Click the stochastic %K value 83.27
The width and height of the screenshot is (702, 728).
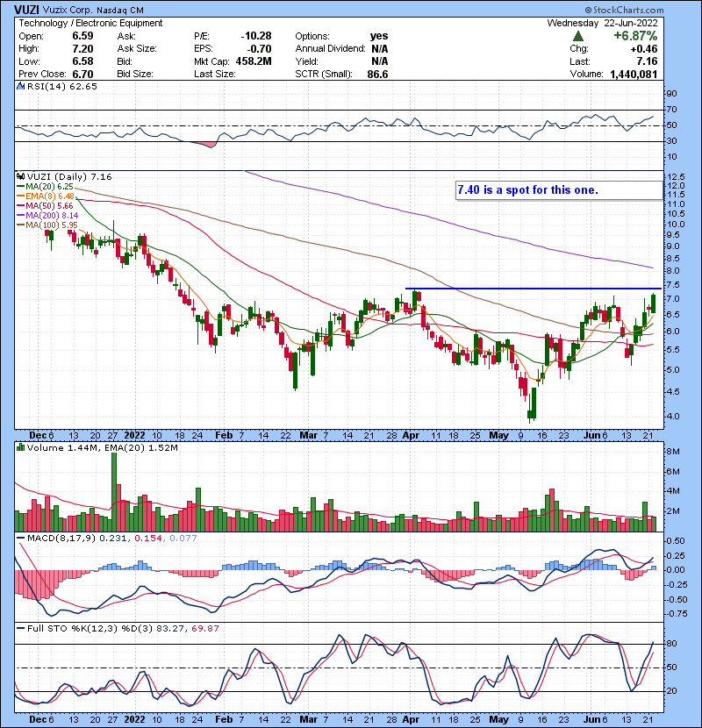tap(170, 628)
